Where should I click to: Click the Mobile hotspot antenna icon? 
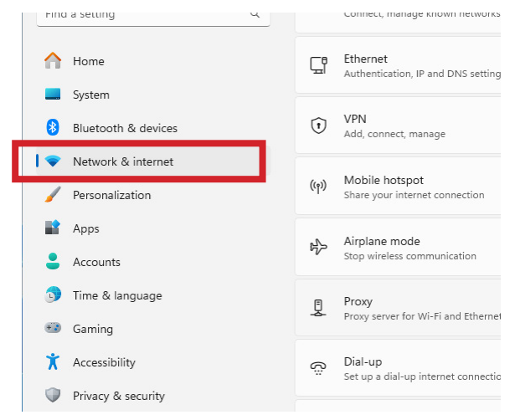pyautogui.click(x=318, y=187)
